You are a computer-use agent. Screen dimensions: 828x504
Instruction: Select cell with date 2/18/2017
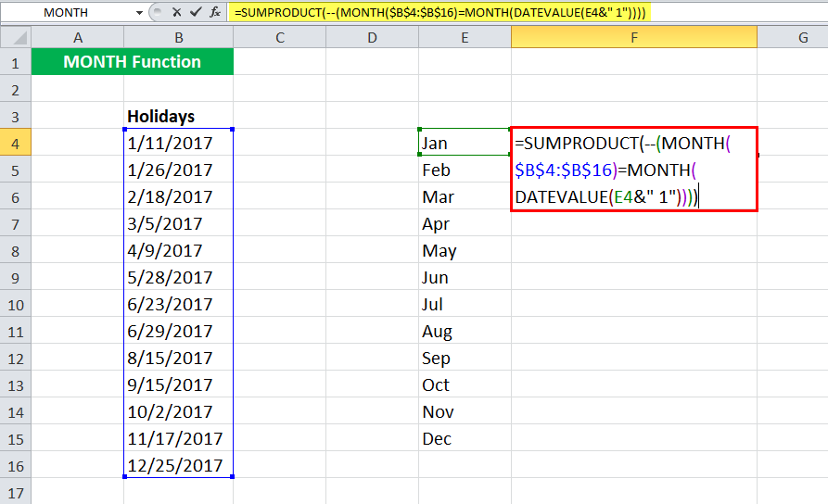point(178,196)
